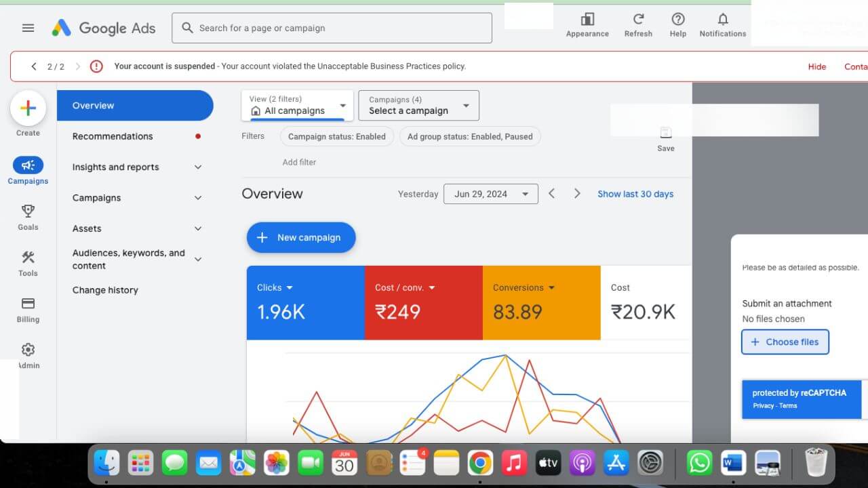868x488 pixels.
Task: Open the hamburger main menu
Action: click(28, 28)
